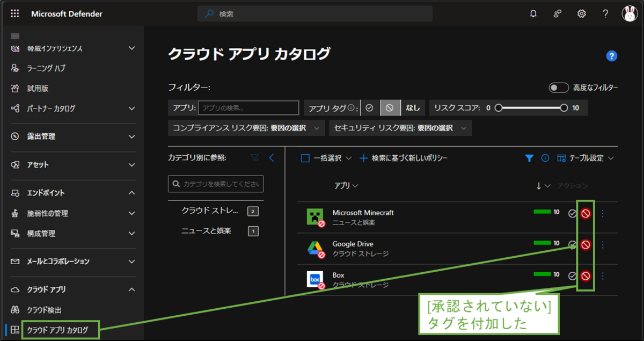The width and height of the screenshot is (644, 341).
Task: Open the Box app link
Action: [338, 275]
